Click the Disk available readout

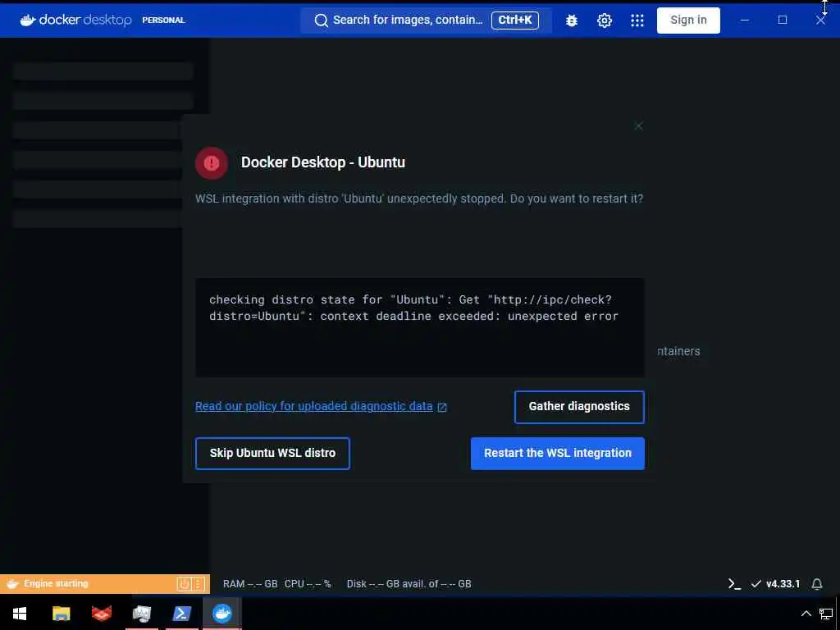coord(409,584)
